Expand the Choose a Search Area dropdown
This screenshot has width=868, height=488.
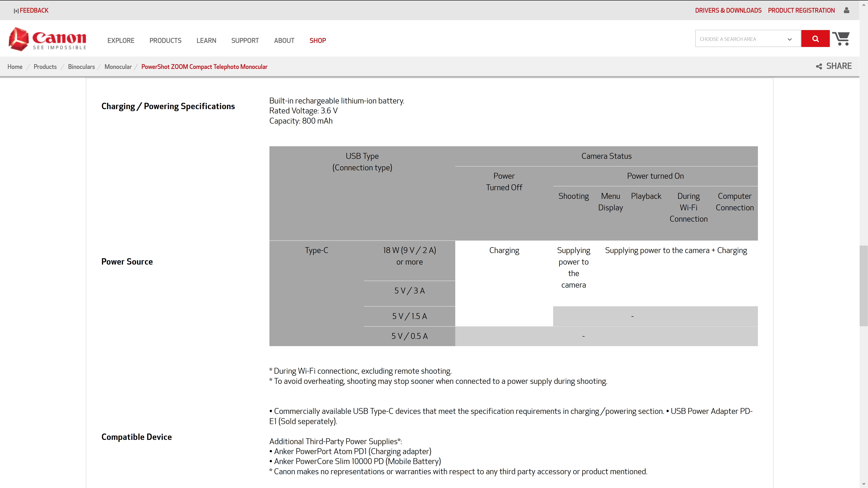(x=741, y=39)
